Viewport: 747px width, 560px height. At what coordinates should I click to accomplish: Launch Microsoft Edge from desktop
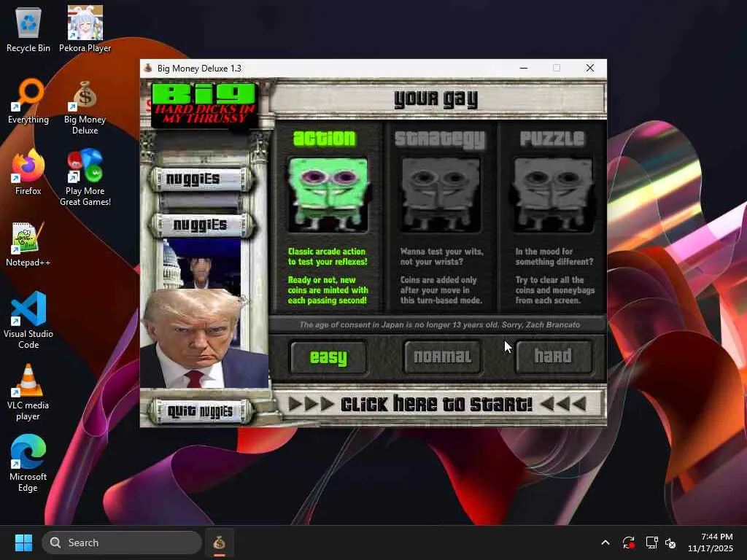pyautogui.click(x=28, y=463)
